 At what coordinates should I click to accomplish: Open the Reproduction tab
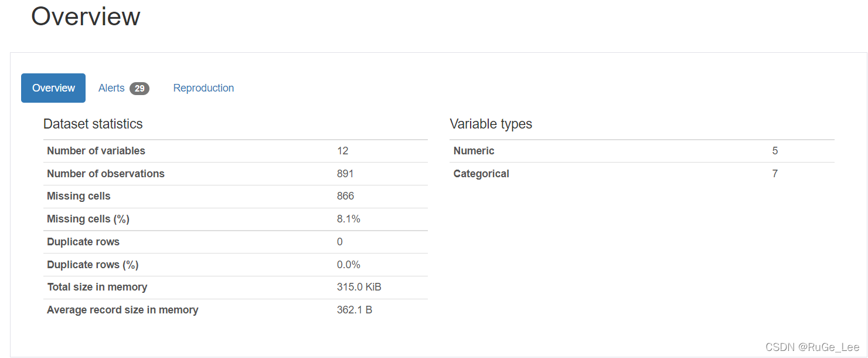(x=203, y=88)
